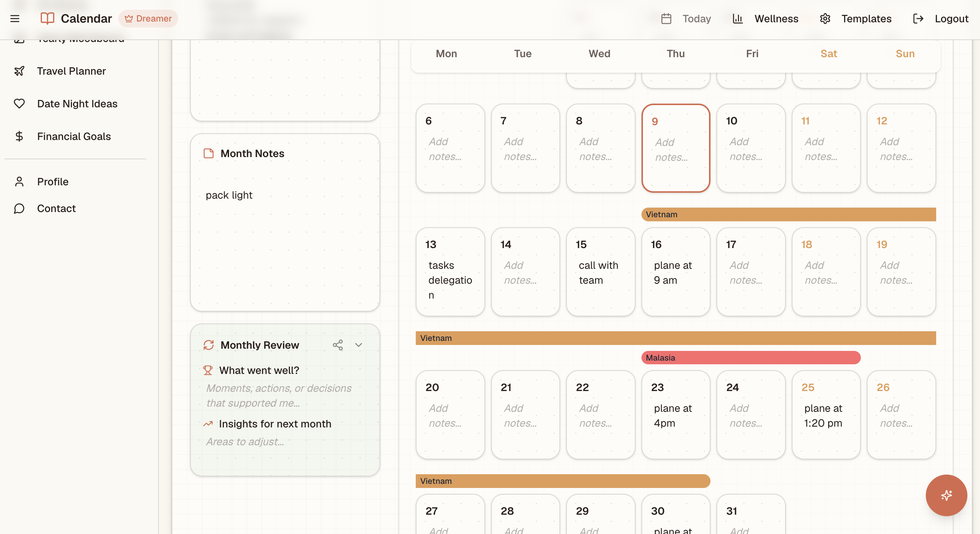Edit 'plane at 1:20 pm' note on day 25
980x534 pixels.
click(826, 416)
